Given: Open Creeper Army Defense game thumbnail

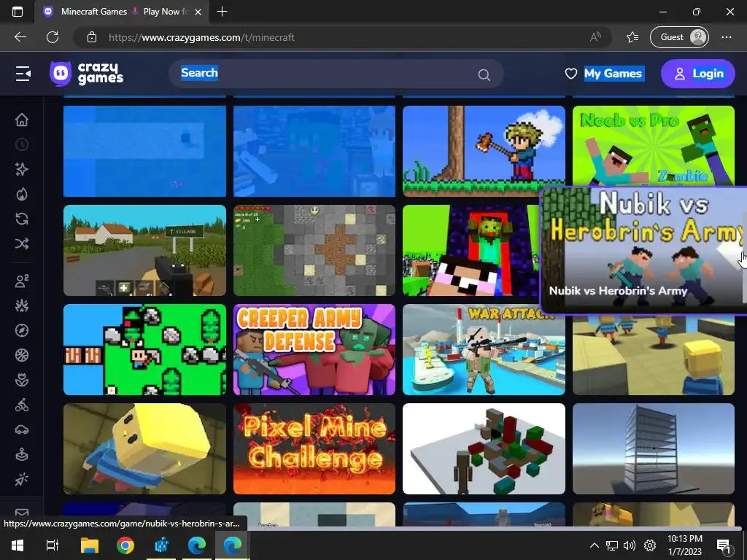Looking at the screenshot, I should [314, 349].
